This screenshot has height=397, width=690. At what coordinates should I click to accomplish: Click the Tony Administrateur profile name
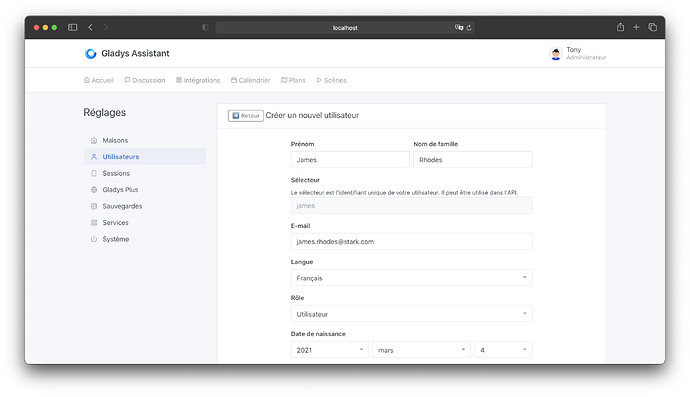pyautogui.click(x=586, y=53)
